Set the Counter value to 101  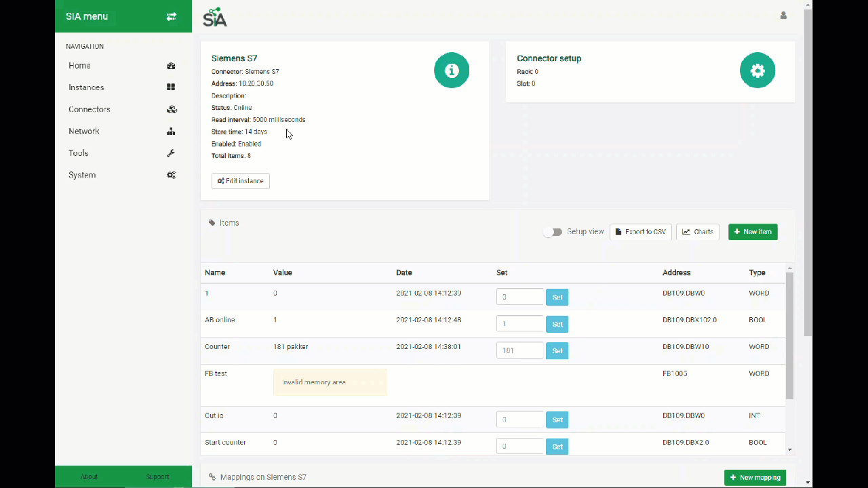(x=557, y=350)
